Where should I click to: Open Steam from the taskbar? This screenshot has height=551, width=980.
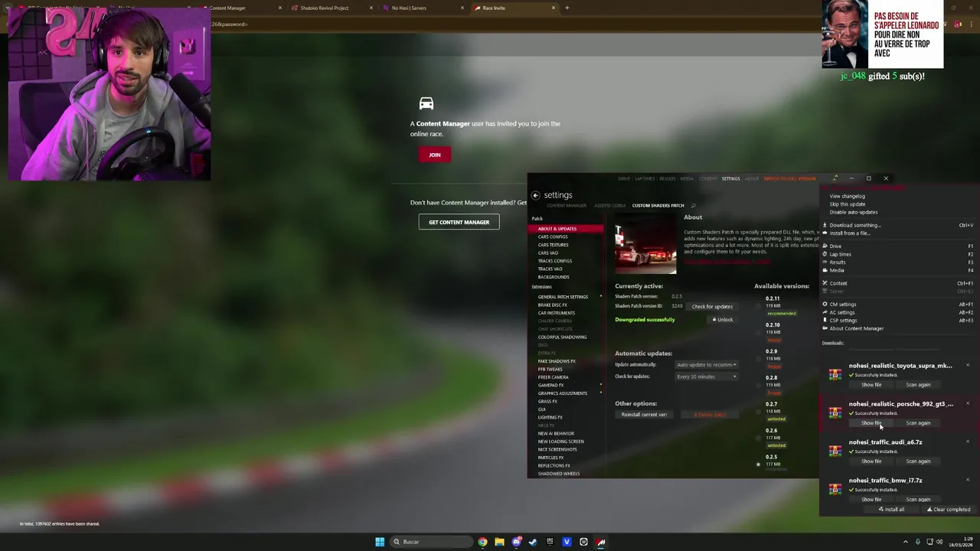[x=533, y=542]
